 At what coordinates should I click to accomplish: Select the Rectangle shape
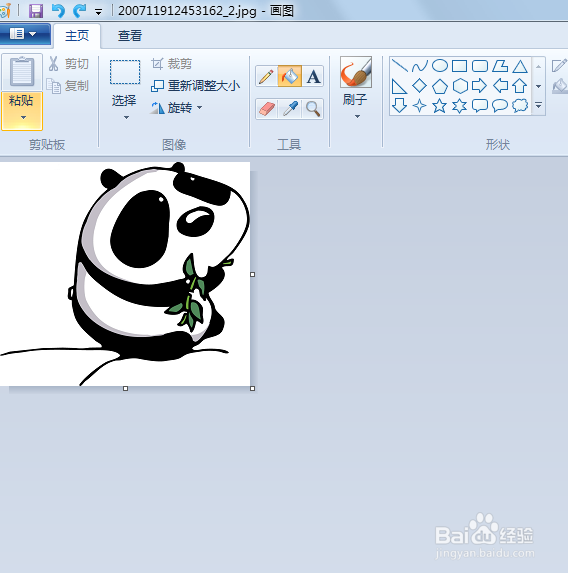[x=459, y=66]
